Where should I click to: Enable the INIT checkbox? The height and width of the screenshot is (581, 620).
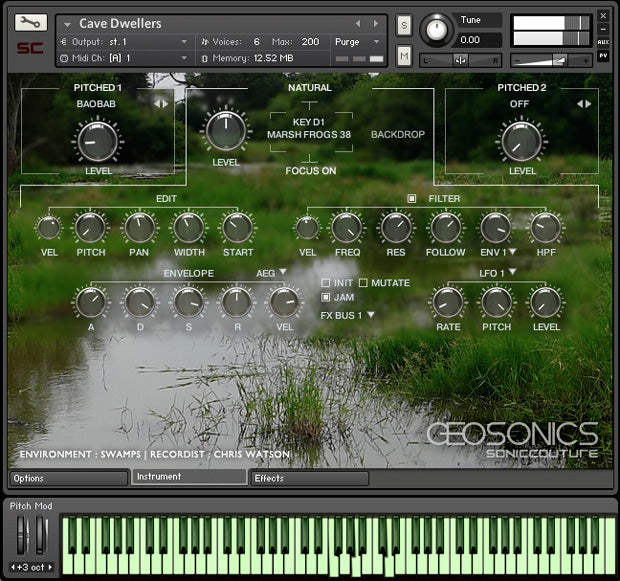tap(325, 283)
